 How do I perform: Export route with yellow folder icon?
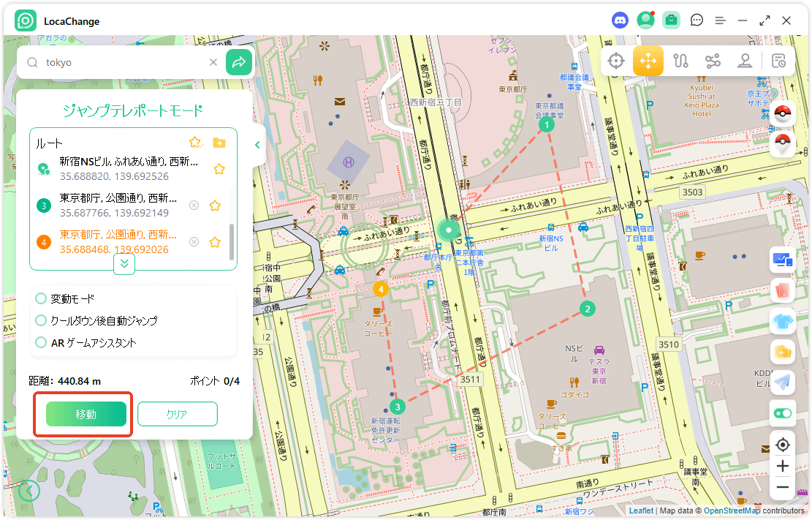[219, 142]
